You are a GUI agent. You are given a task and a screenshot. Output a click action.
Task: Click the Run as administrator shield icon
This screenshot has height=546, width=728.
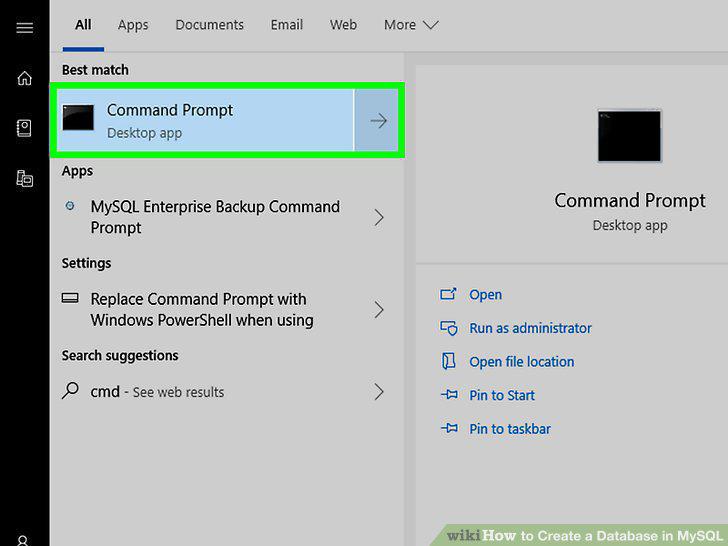(448, 328)
